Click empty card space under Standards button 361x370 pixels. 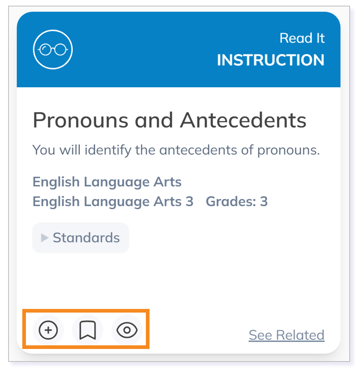(x=178, y=282)
